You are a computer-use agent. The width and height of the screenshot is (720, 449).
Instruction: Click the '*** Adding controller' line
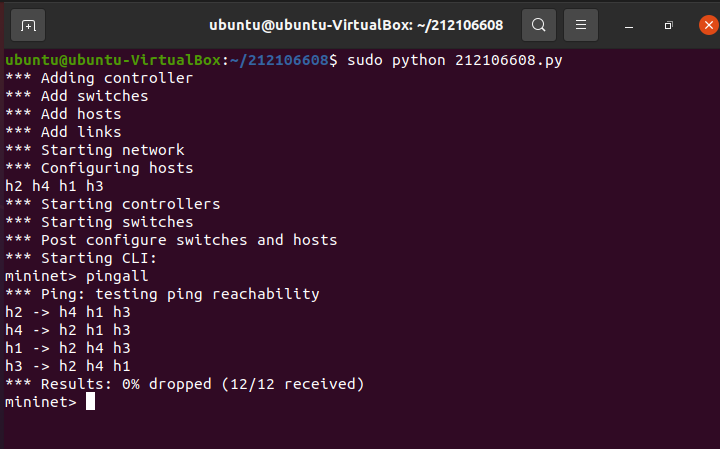(99, 78)
